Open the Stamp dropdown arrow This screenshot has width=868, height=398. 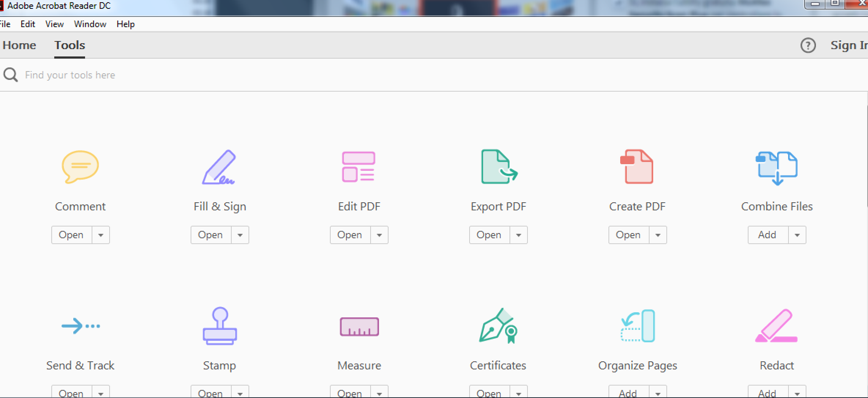(x=240, y=392)
